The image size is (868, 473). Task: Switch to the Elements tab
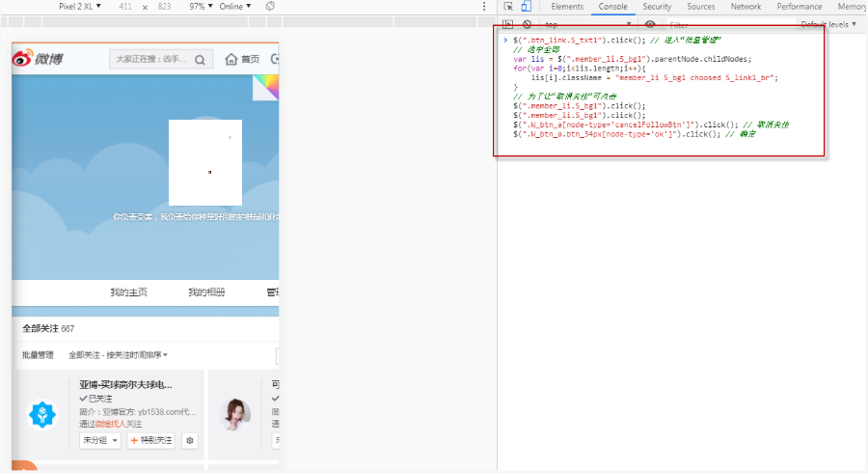(567, 7)
